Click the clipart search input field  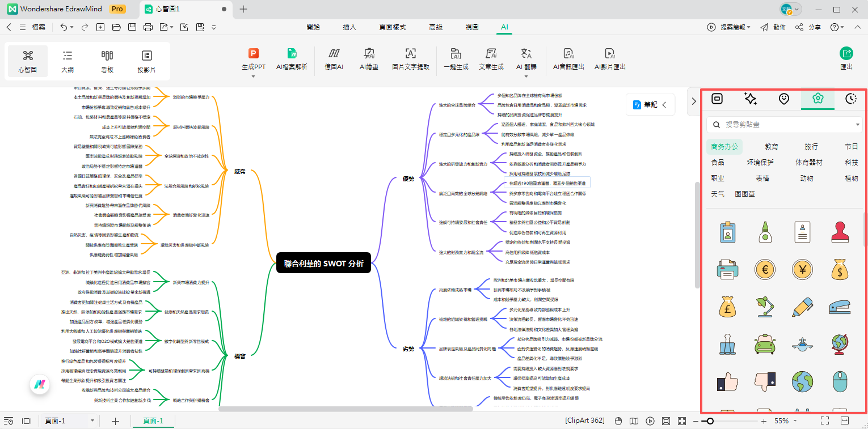point(783,124)
